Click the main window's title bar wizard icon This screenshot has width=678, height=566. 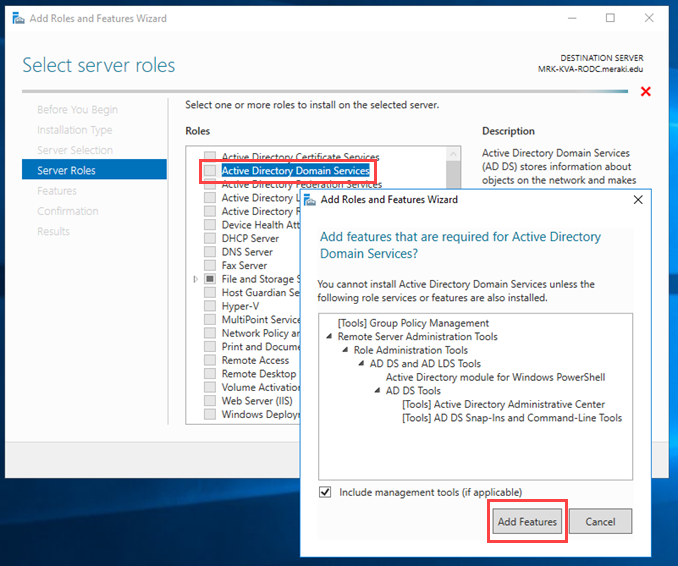click(15, 18)
